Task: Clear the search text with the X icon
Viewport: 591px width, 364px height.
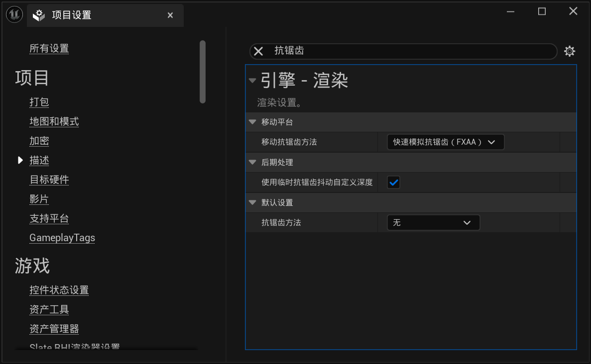Action: 258,51
